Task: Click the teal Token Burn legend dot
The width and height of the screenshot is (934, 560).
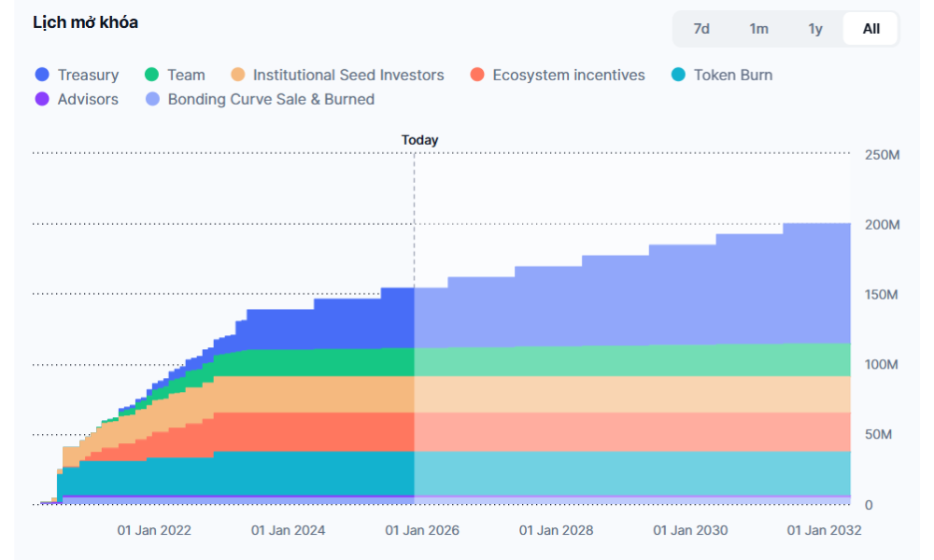Action: [x=679, y=75]
